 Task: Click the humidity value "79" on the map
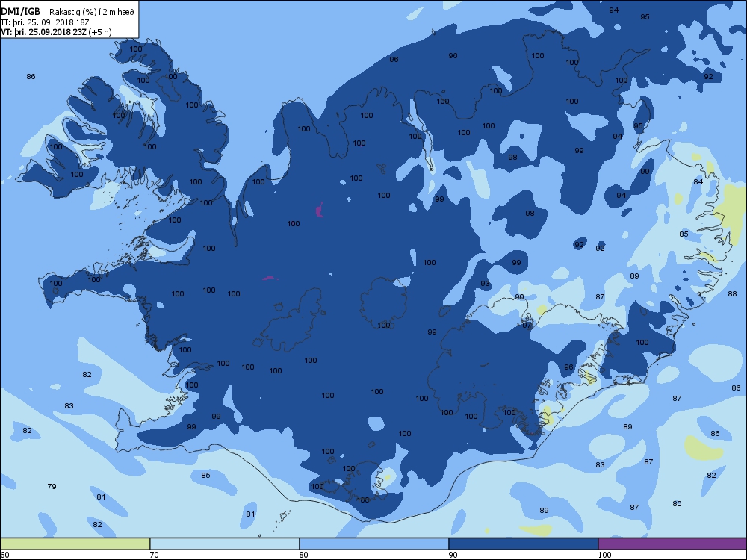click(x=52, y=486)
